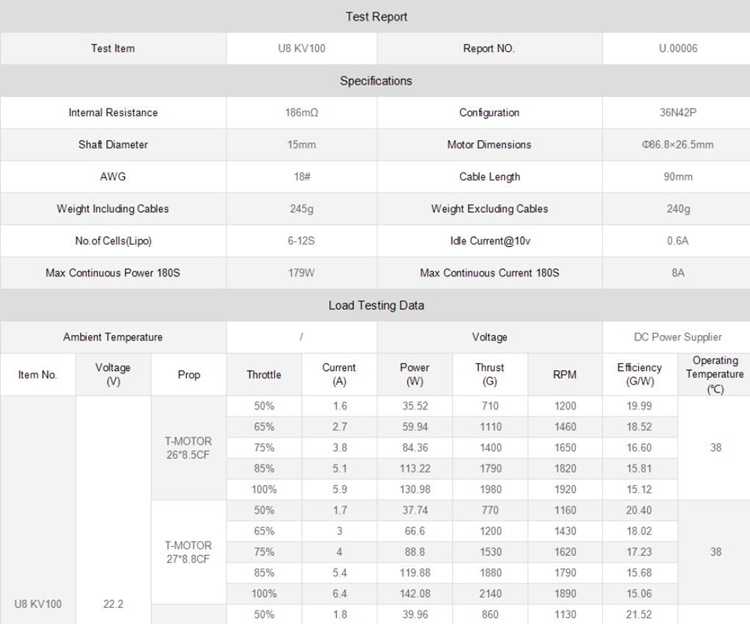Click the 'Report NO.' label
The width and height of the screenshot is (750, 624).
(x=489, y=48)
